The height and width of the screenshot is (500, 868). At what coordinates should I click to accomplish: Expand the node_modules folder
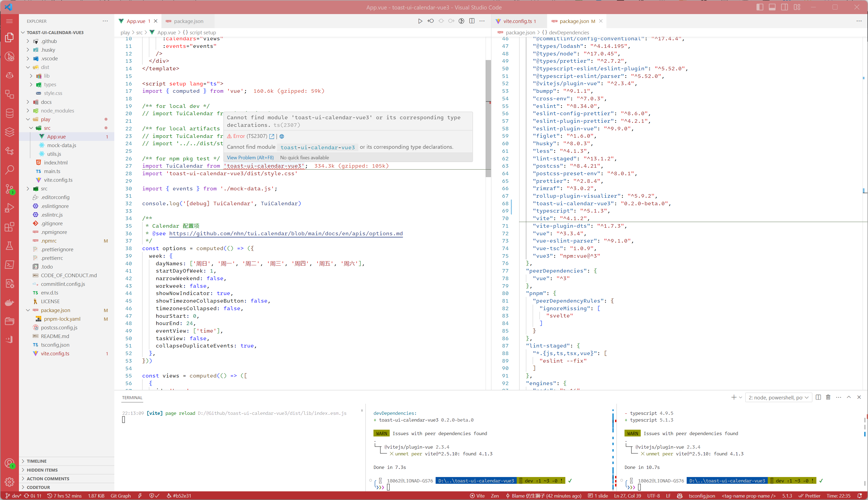point(57,111)
